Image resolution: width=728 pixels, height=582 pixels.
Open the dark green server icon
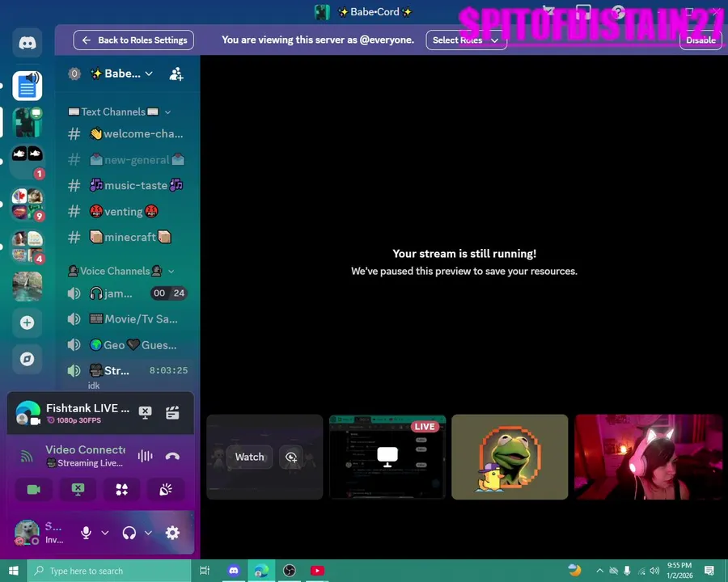click(27, 123)
